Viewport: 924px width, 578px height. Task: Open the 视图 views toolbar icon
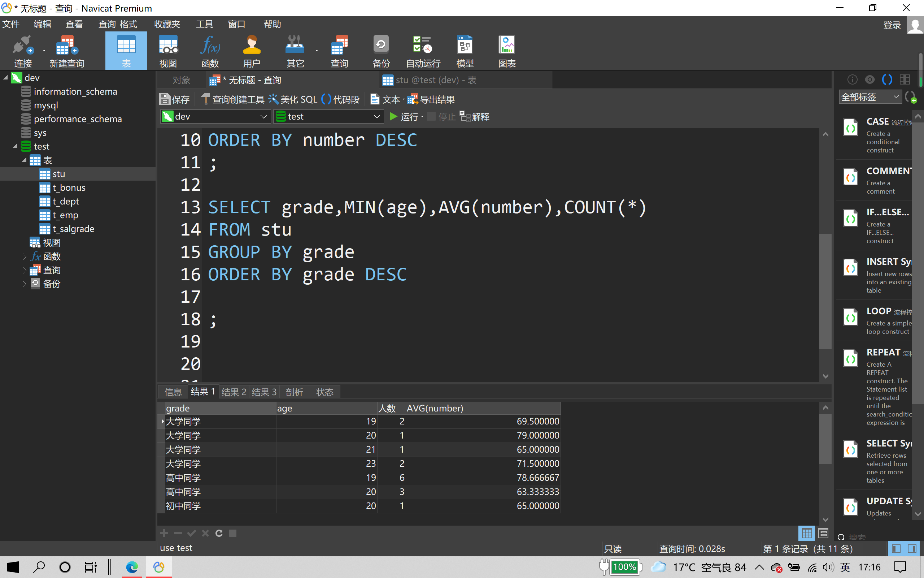[168, 52]
